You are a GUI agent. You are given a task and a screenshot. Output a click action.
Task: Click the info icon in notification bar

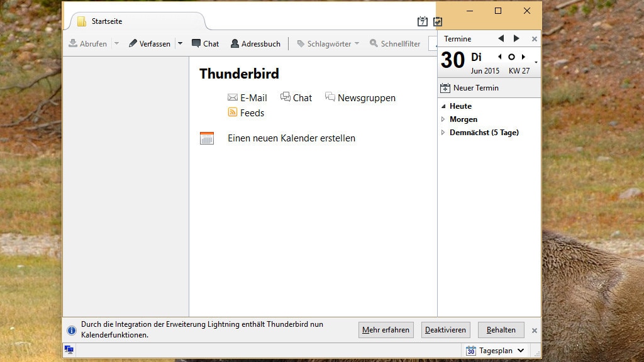click(72, 331)
